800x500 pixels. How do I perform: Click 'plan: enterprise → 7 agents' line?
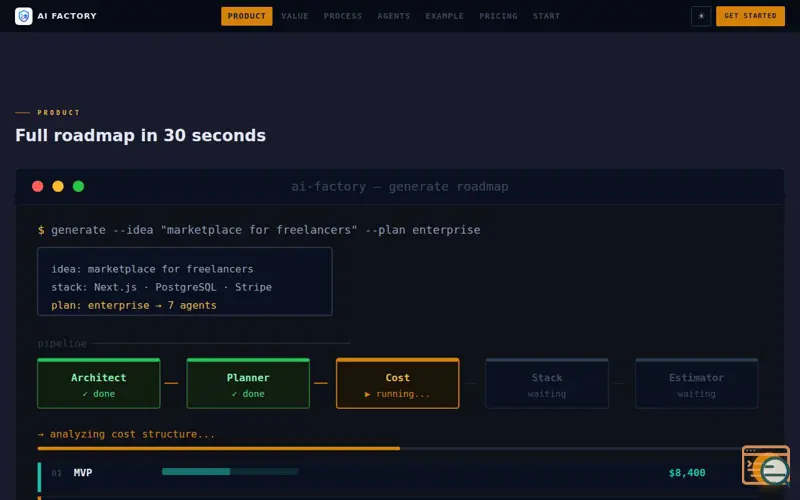(134, 305)
